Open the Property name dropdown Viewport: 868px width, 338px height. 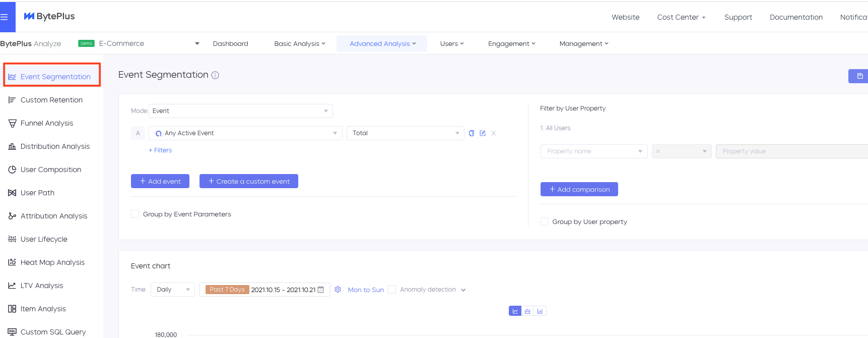click(x=594, y=151)
